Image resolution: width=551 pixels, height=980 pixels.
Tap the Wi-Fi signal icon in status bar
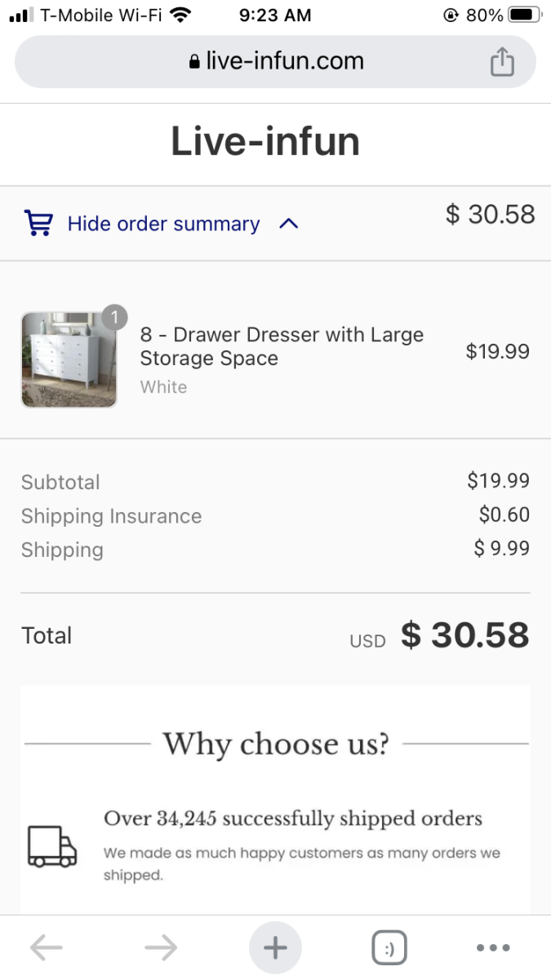tap(181, 15)
